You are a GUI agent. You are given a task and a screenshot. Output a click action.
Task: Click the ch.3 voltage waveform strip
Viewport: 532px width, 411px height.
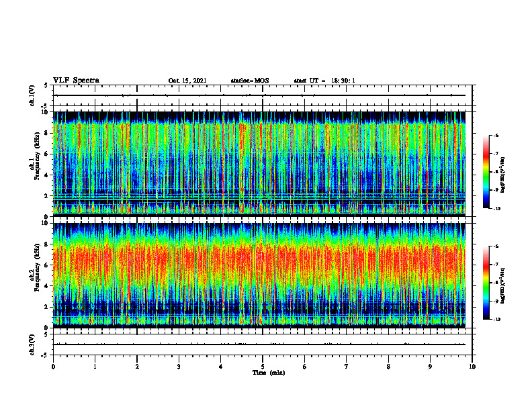[x=263, y=345]
